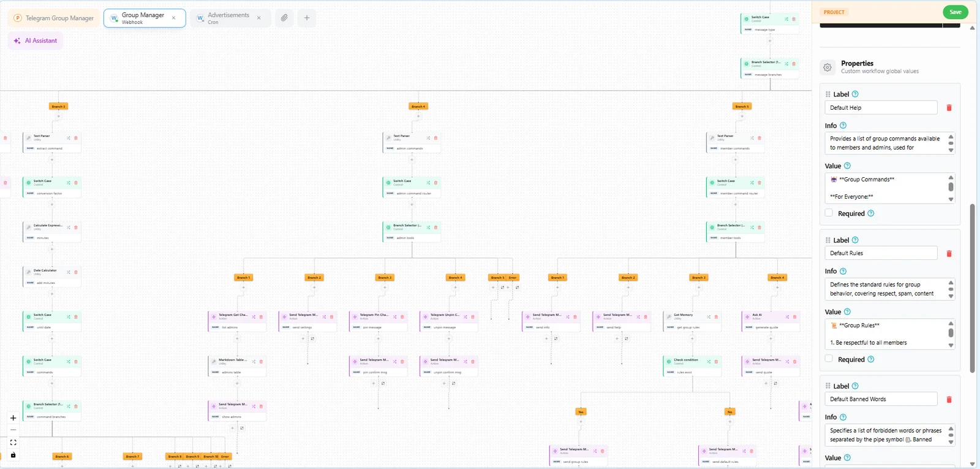Delete the 'admin commands' Text Parser node
Screen dimensions: 980x469
436,138
